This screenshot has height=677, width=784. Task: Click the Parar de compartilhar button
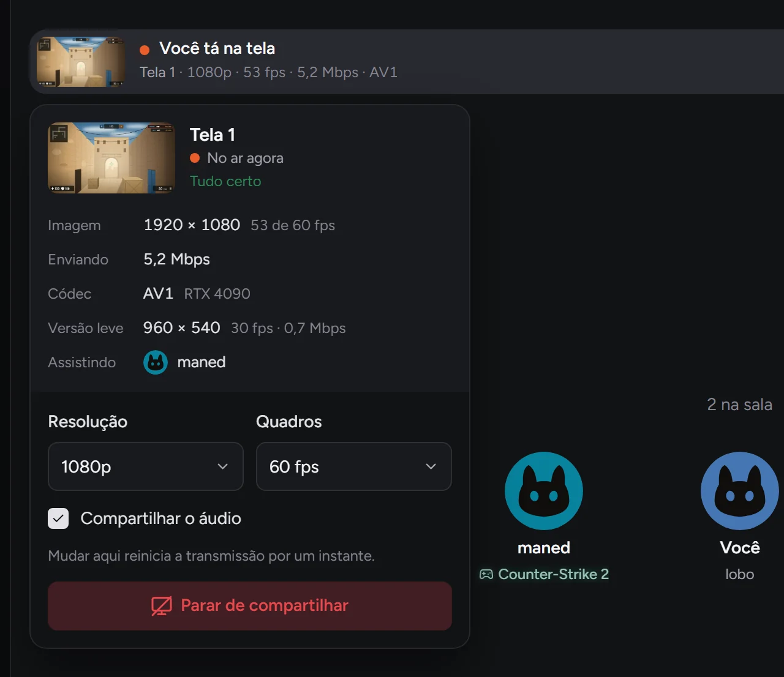pos(250,606)
